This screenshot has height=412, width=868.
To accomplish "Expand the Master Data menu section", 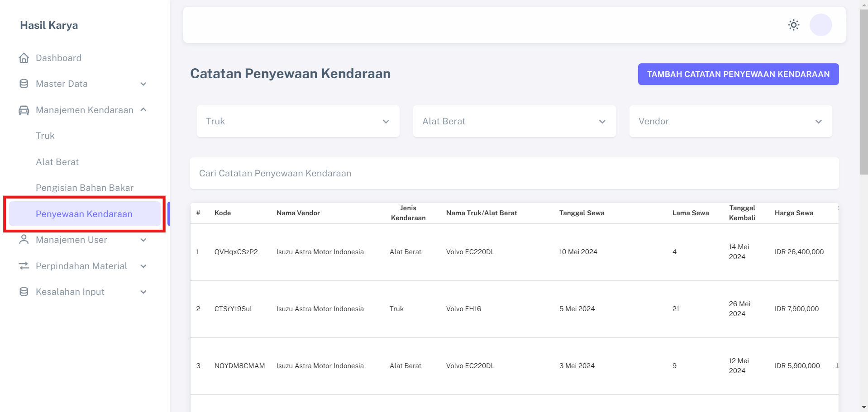I will (143, 84).
